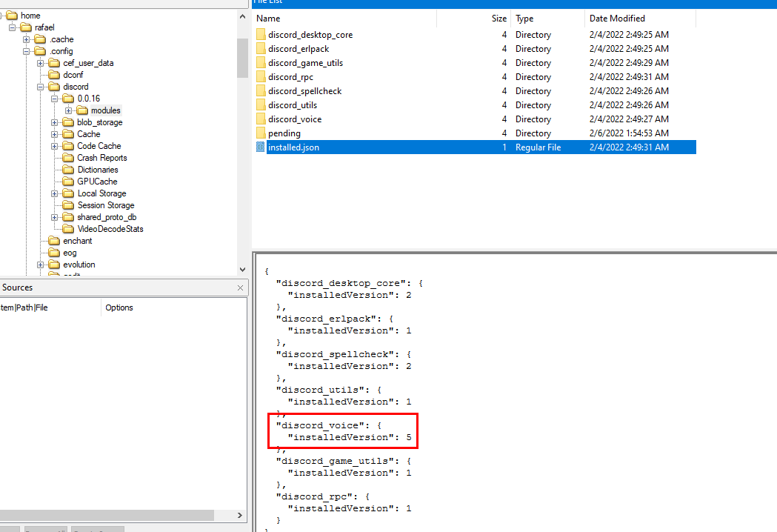The width and height of the screenshot is (777, 532).
Task: Expand the cef_user_data tree node
Action: 40,63
